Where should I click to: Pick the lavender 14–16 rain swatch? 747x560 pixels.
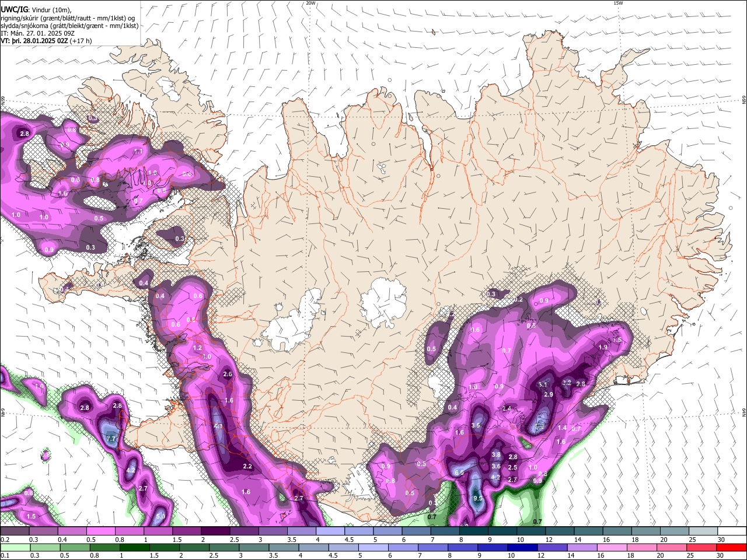tap(581, 547)
